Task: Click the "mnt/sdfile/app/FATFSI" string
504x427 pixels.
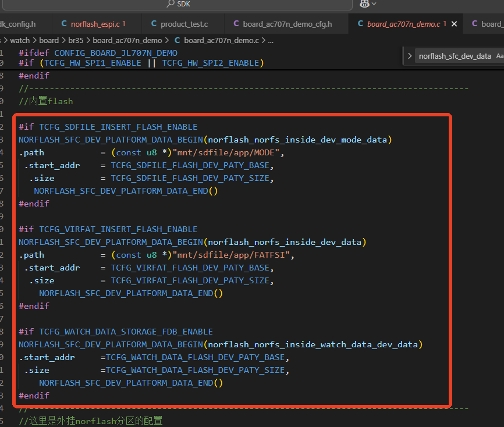Action: (x=231, y=255)
